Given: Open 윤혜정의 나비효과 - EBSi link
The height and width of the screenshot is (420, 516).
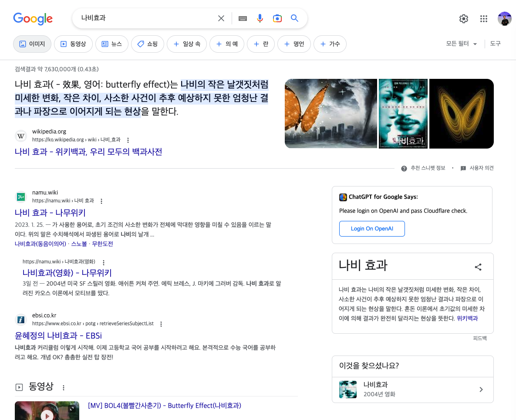Looking at the screenshot, I should 58,336.
